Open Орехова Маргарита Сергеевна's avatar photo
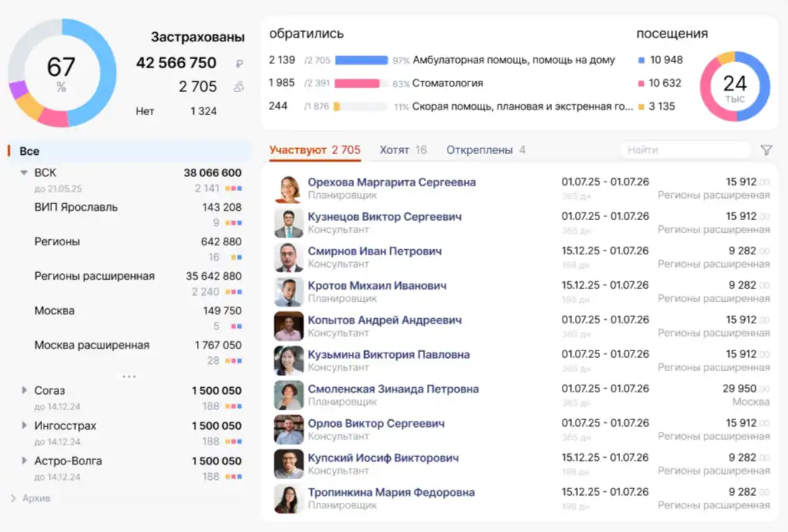 (288, 189)
